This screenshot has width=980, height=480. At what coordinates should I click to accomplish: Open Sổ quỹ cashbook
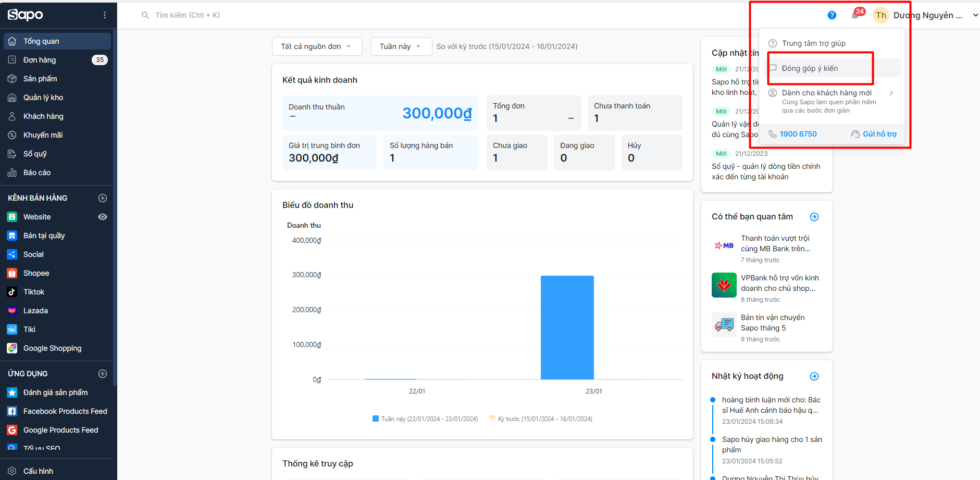[57, 154]
